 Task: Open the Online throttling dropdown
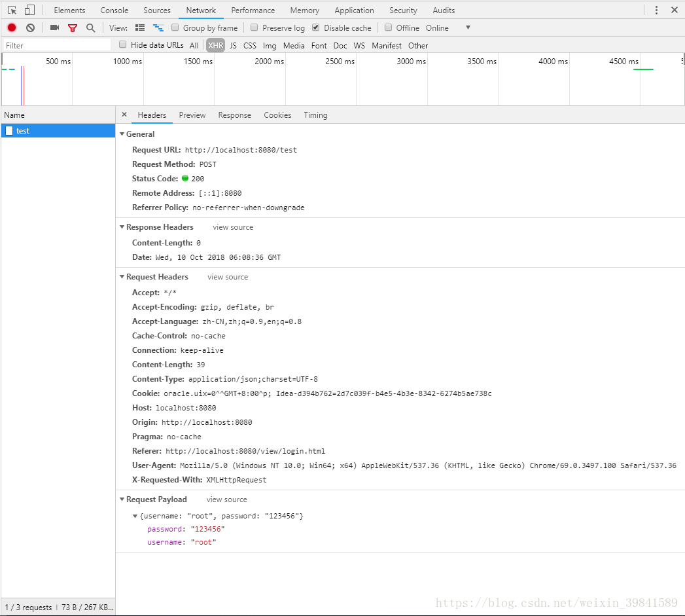[448, 27]
